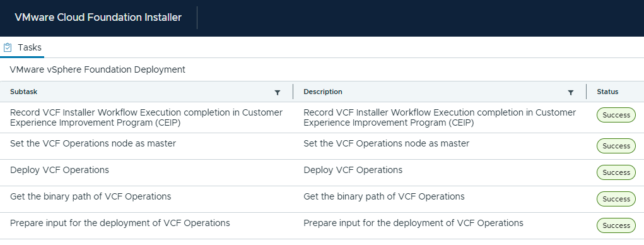Select subtask cell 'Record VCF Installer Workflow Execution completion' CEIP

tap(146, 117)
